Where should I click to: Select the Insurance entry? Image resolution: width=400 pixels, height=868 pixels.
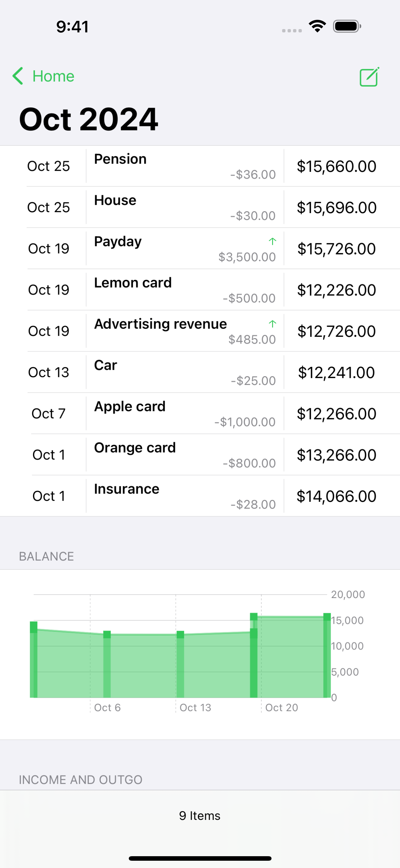click(185, 496)
